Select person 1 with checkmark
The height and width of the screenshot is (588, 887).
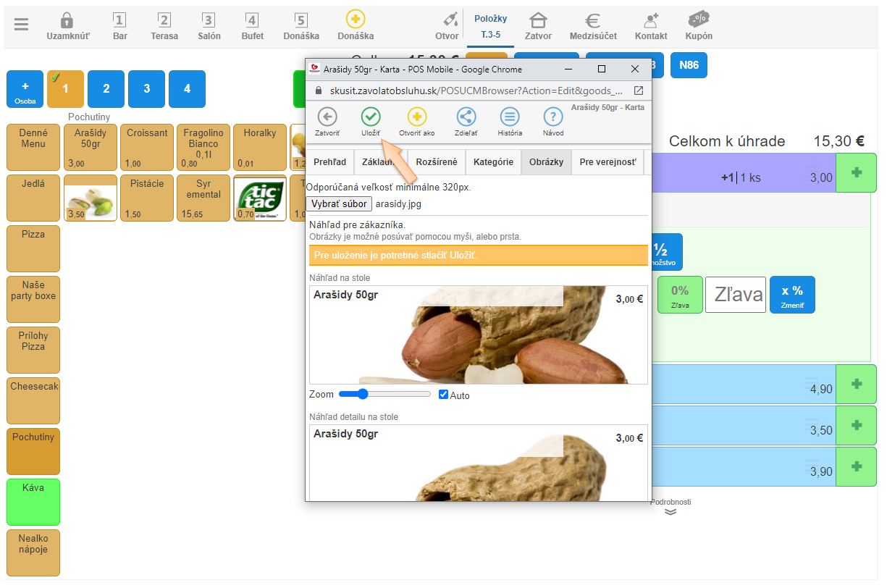(65, 89)
